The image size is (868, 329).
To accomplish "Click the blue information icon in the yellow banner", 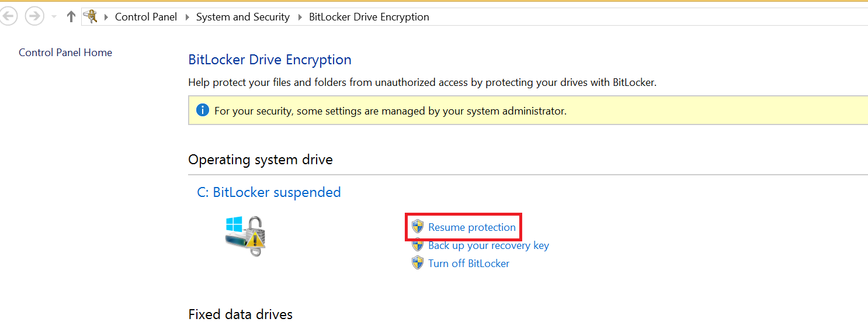I will pyautogui.click(x=203, y=110).
